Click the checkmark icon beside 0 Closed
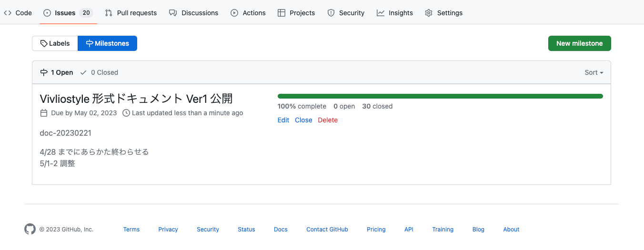Screen dimensions: 644x250 (x=83, y=72)
